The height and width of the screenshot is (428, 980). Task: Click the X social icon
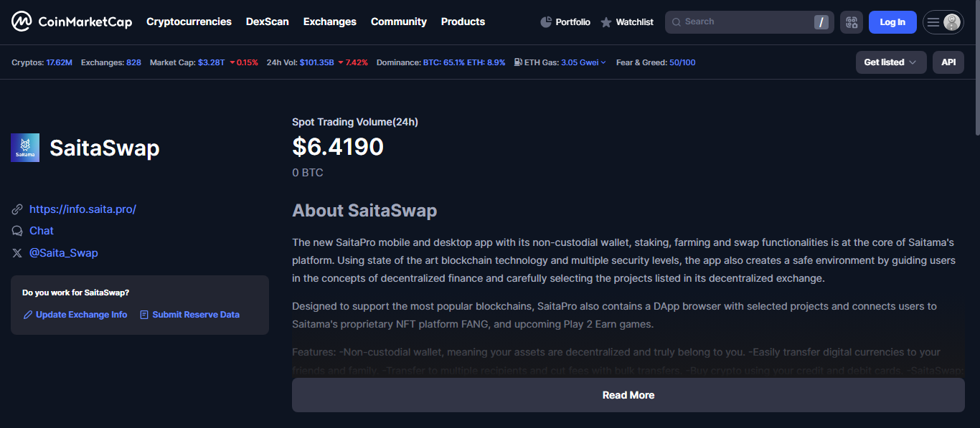pyautogui.click(x=17, y=253)
